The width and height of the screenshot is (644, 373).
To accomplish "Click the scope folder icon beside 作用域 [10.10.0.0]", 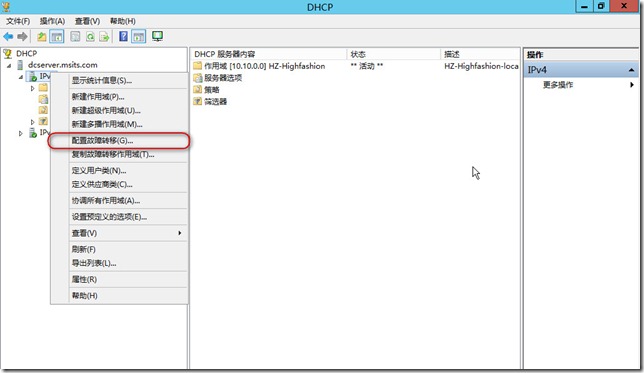I will [198, 66].
